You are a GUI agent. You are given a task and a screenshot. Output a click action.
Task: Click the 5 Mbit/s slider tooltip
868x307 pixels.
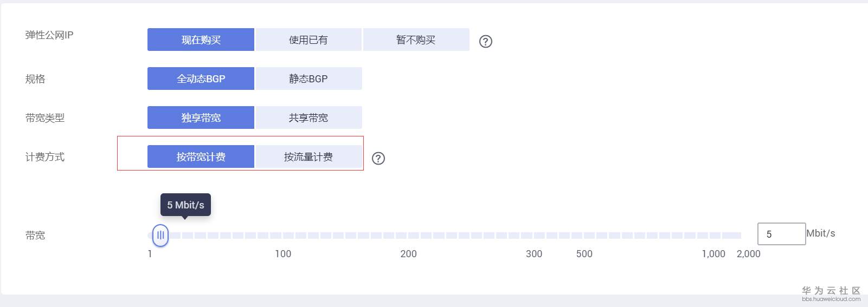tap(185, 205)
